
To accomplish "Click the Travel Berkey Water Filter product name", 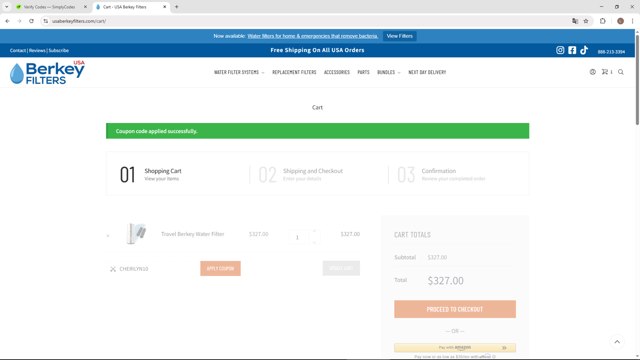I will point(193,234).
